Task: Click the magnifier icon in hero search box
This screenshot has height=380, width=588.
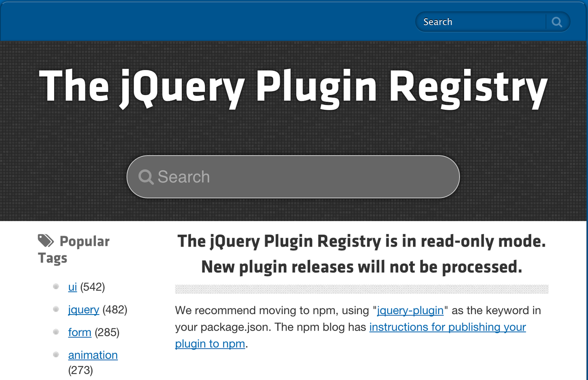Action: [146, 177]
